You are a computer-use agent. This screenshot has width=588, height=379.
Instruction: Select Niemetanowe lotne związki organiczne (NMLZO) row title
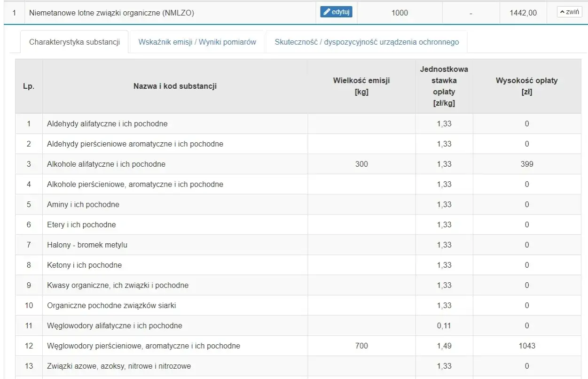[111, 13]
